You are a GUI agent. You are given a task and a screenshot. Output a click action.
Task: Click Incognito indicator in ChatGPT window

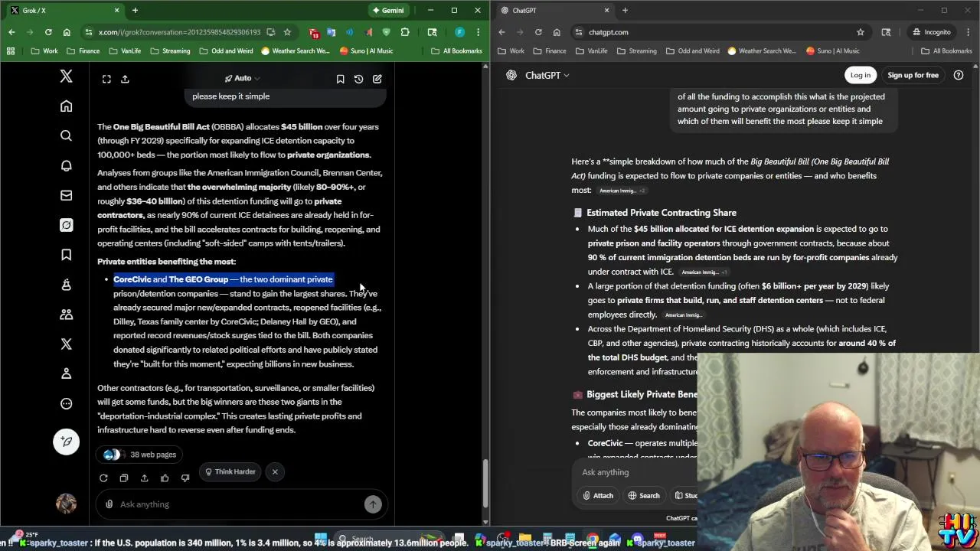(932, 32)
